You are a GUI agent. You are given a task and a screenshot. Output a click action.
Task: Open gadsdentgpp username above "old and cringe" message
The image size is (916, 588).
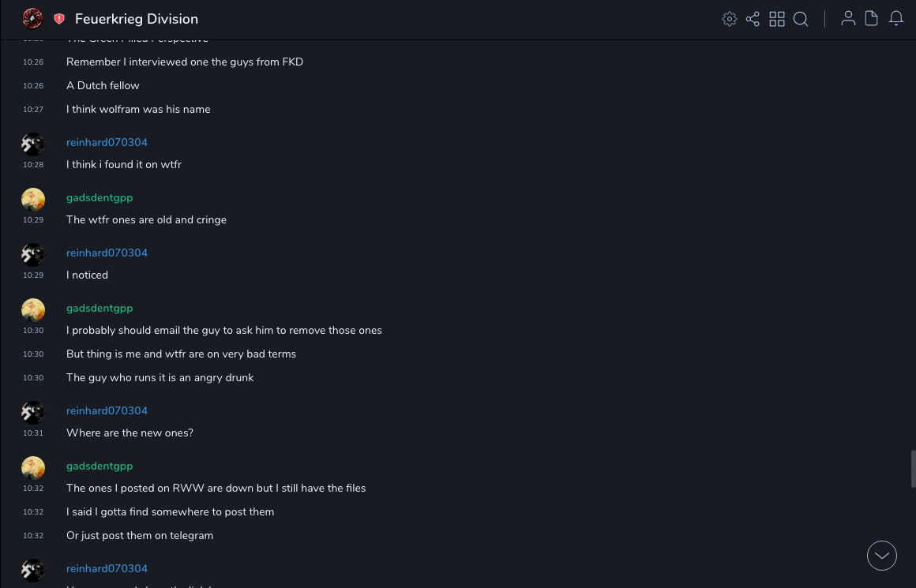coord(99,197)
